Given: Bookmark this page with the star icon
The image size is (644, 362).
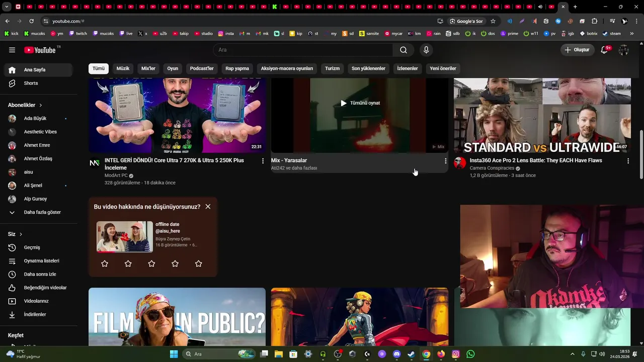Looking at the screenshot, I should (x=493, y=21).
